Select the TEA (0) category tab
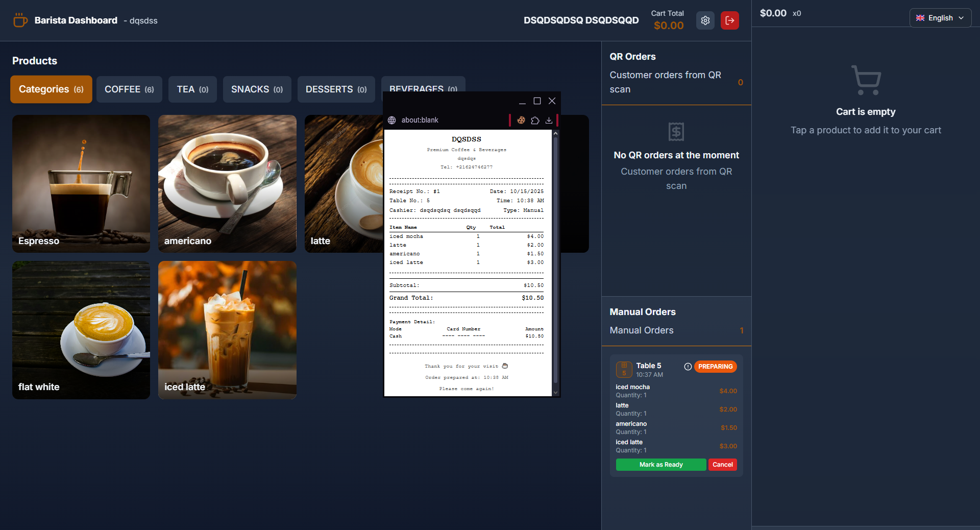The height and width of the screenshot is (530, 980). (x=192, y=89)
